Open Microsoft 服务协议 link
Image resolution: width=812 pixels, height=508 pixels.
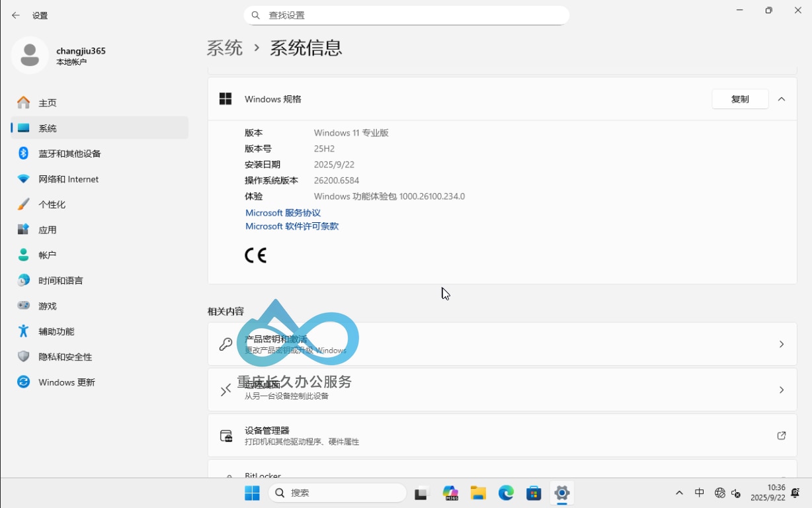283,213
